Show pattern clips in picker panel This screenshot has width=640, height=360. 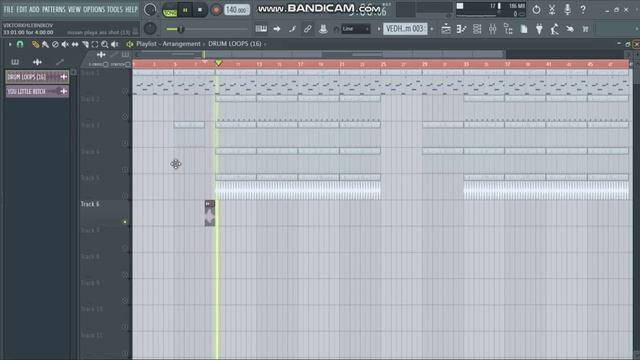tap(15, 62)
